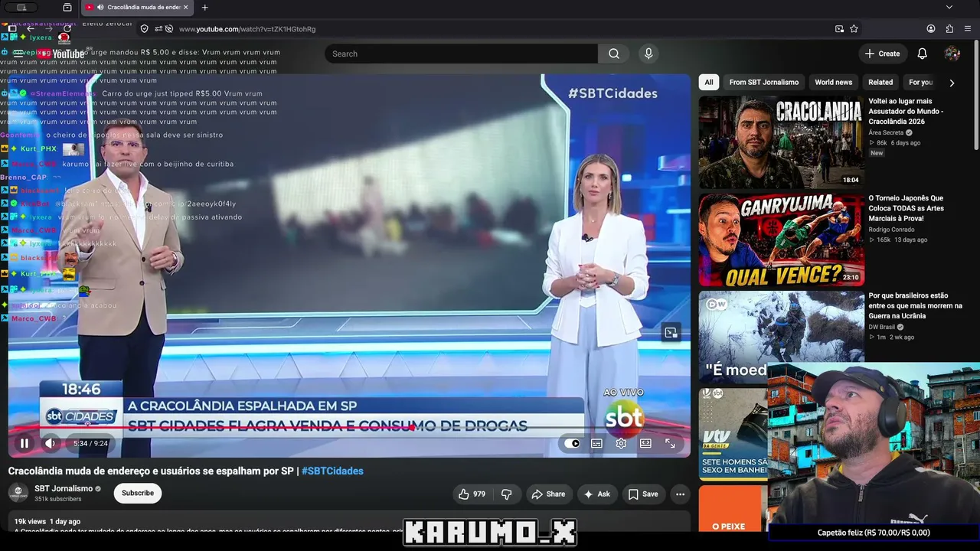This screenshot has height=551, width=980.
Task: Go back to the previous page
Action: [31, 29]
